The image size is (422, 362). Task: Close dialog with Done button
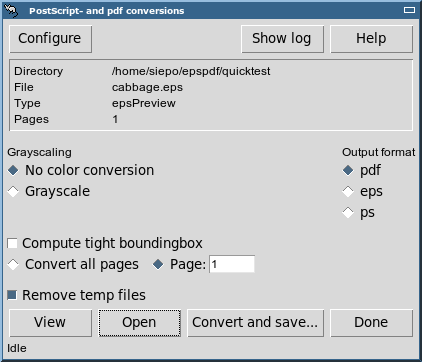(x=371, y=323)
